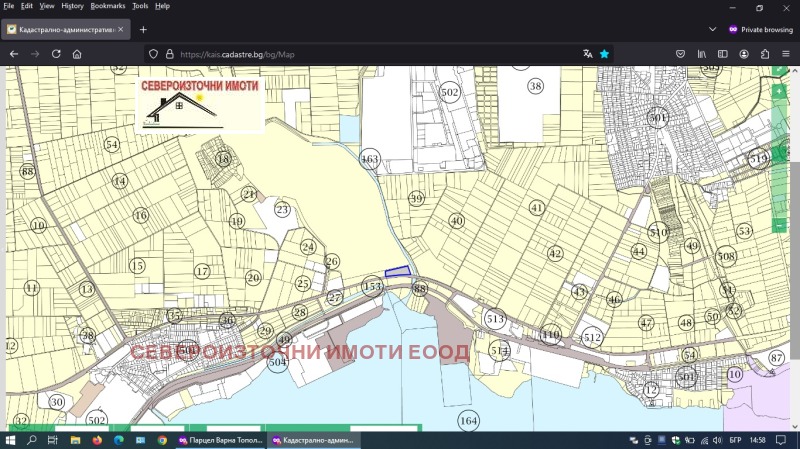Click cadastral district label 164
The width and height of the screenshot is (800, 449).
(x=468, y=421)
